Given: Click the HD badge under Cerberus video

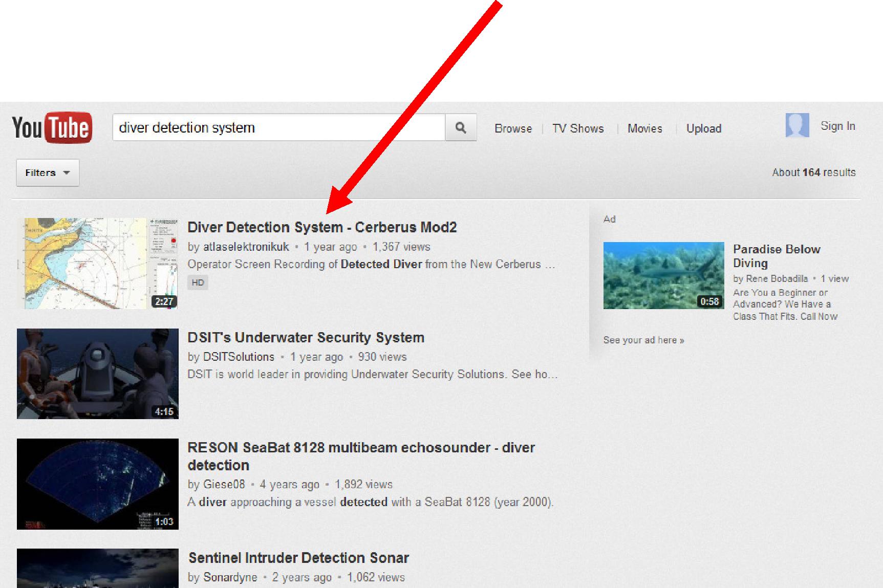Looking at the screenshot, I should [198, 282].
